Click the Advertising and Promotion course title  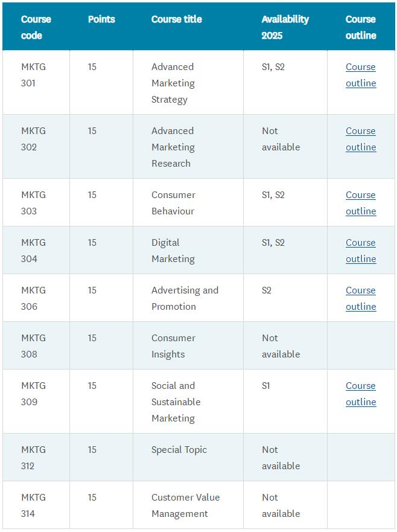pyautogui.click(x=184, y=298)
